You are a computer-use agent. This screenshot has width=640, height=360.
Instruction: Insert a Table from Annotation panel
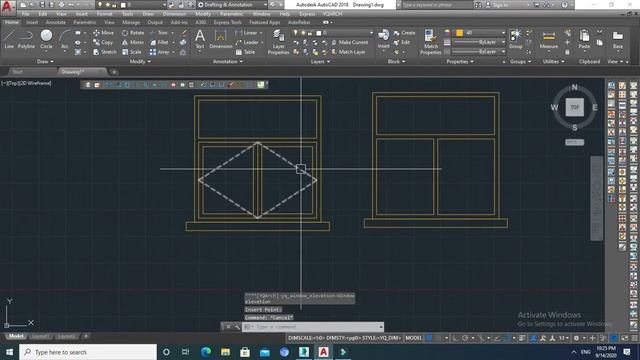(245, 52)
